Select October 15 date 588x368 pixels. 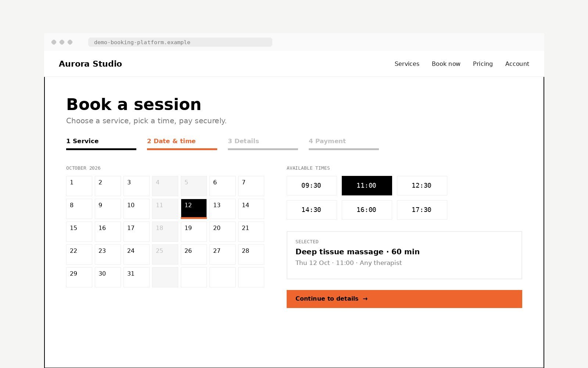pyautogui.click(x=79, y=231)
